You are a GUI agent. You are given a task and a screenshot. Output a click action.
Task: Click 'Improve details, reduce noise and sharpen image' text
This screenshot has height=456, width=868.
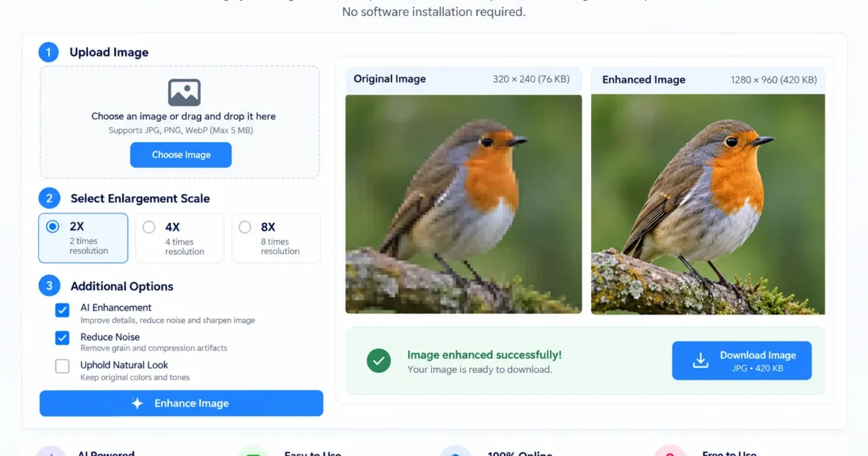[168, 320]
